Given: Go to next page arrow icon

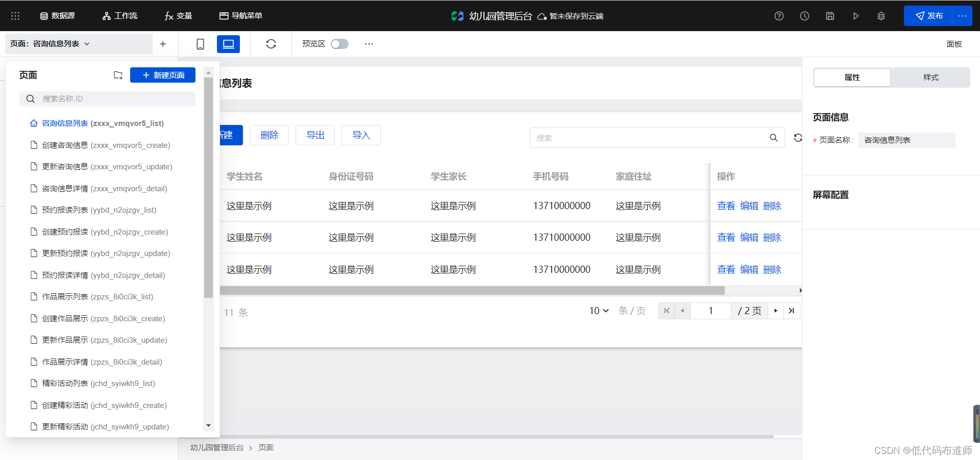Looking at the screenshot, I should (776, 311).
